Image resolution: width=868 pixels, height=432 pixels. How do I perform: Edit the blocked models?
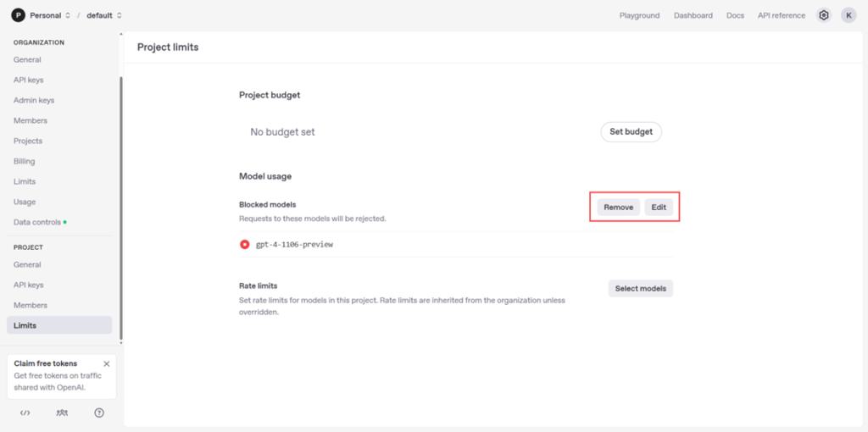(x=659, y=208)
